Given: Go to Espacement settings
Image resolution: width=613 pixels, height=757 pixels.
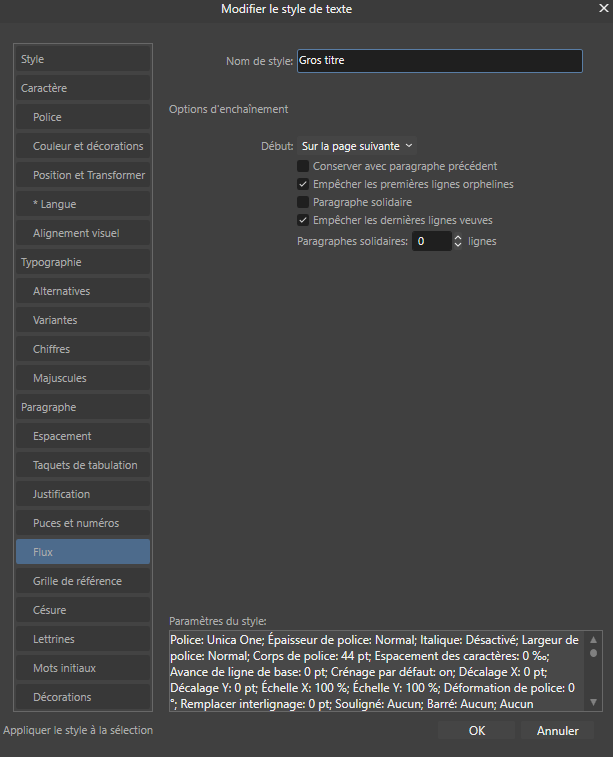Looking at the screenshot, I should pyautogui.click(x=83, y=436).
